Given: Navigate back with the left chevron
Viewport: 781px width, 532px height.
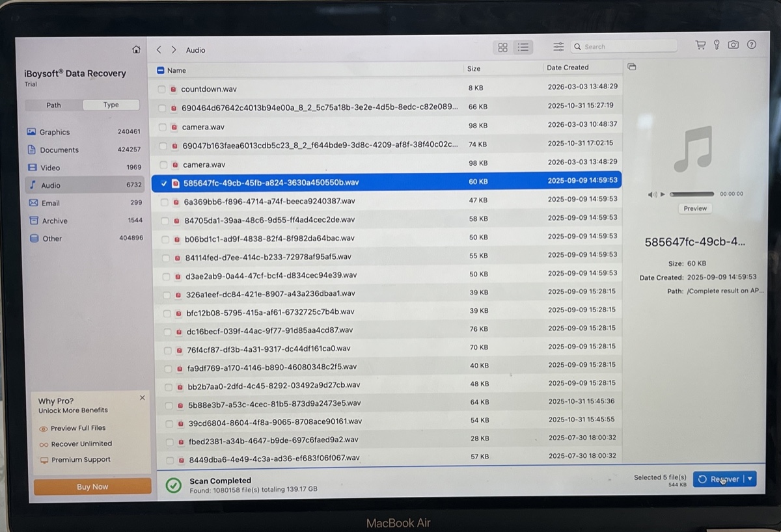Looking at the screenshot, I should (x=159, y=49).
